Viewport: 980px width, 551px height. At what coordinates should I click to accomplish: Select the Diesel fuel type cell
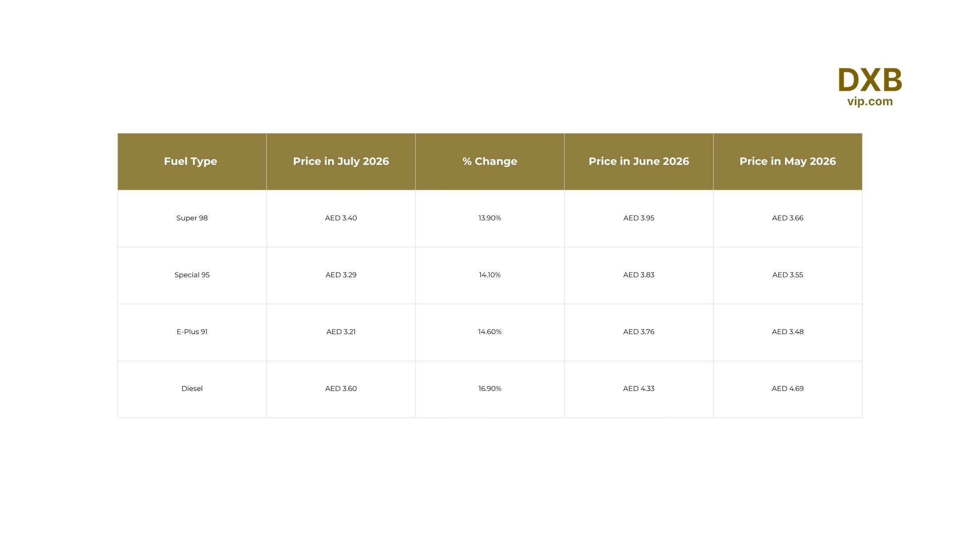[x=192, y=389]
